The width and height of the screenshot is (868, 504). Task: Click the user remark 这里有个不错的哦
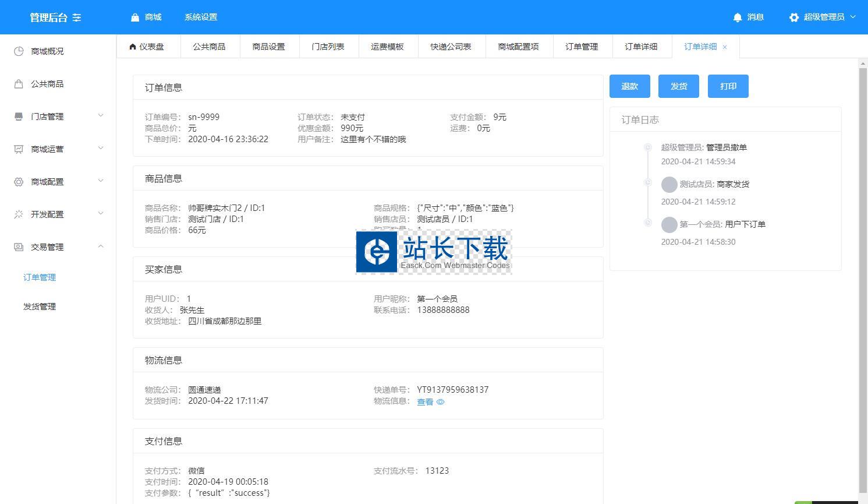tap(373, 139)
